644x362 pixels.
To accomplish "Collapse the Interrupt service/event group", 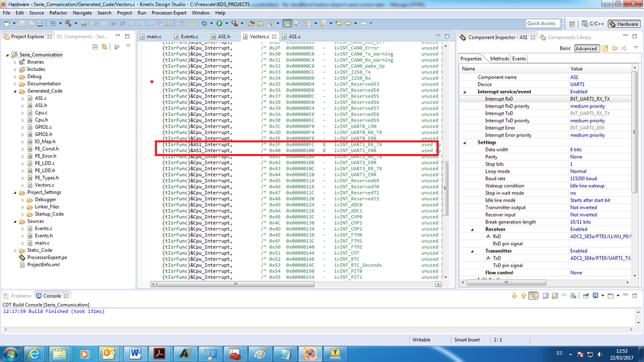I will coord(465,92).
